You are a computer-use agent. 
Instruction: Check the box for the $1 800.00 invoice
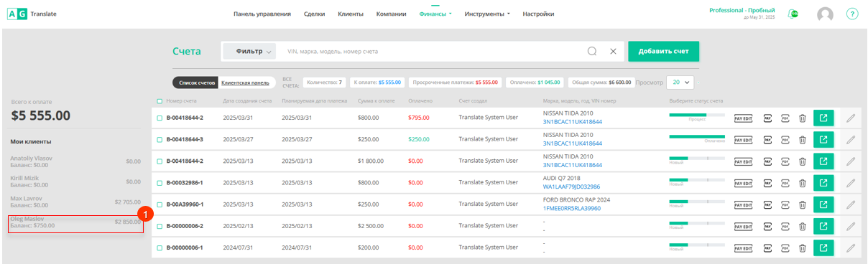coord(160,161)
